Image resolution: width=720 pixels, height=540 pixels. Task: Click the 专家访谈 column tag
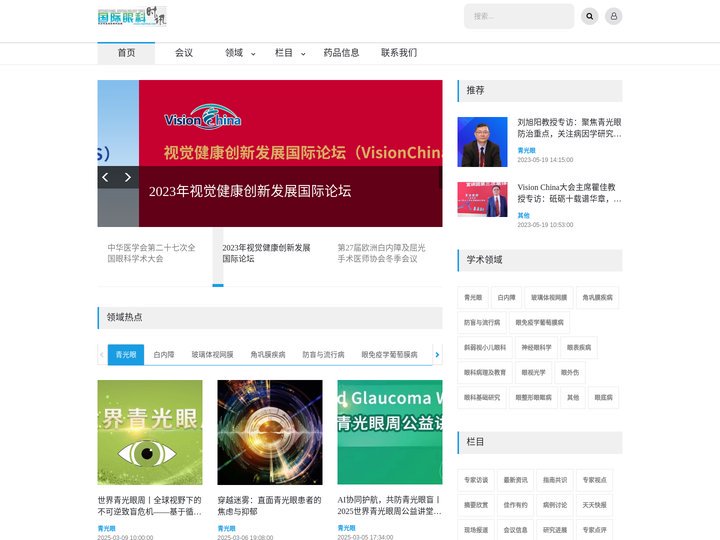point(476,480)
